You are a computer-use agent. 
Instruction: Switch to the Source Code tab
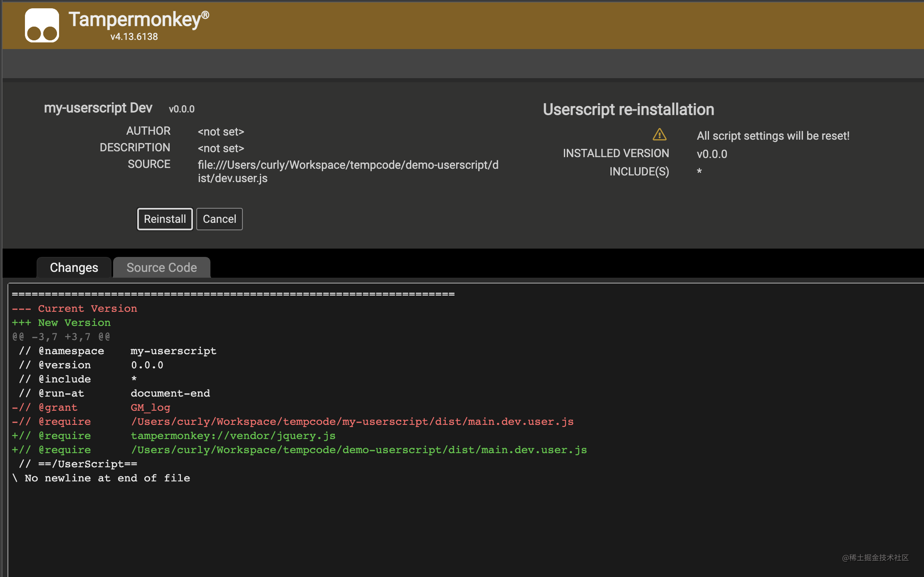click(x=161, y=268)
